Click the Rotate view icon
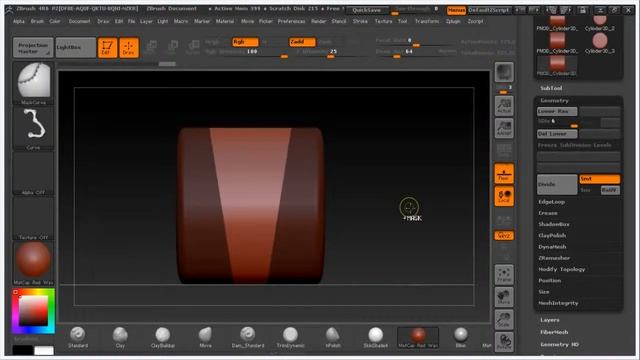 [x=504, y=342]
